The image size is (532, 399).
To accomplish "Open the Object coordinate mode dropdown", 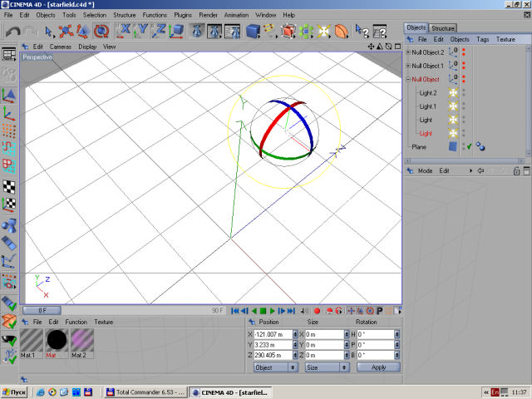I will click(276, 367).
